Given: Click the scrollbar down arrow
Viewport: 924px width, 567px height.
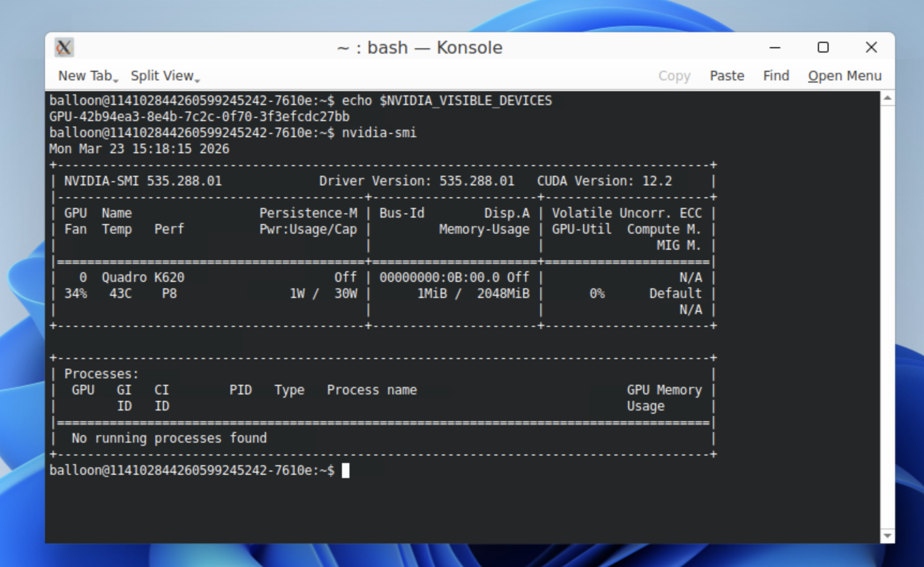Looking at the screenshot, I should point(888,536).
